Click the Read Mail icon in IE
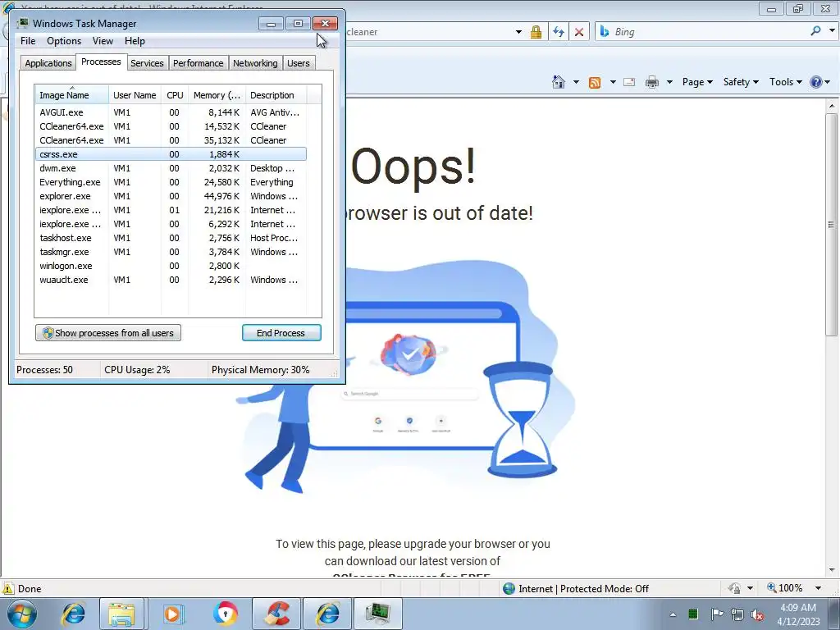This screenshot has height=630, width=840. click(629, 82)
